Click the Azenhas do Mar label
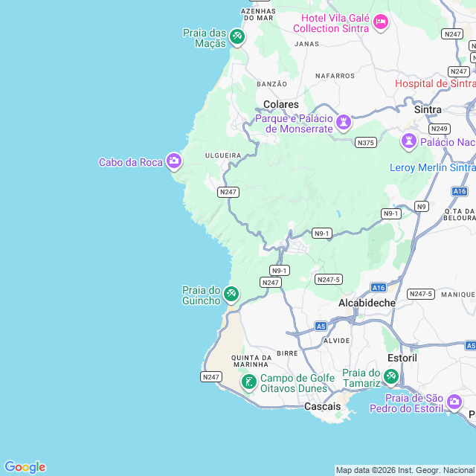The image size is (476, 476). click(258, 15)
